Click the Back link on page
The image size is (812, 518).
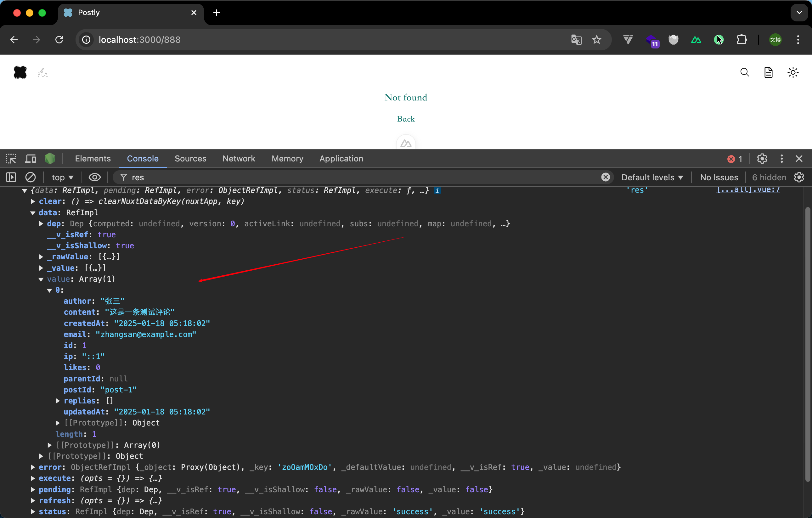(x=406, y=119)
